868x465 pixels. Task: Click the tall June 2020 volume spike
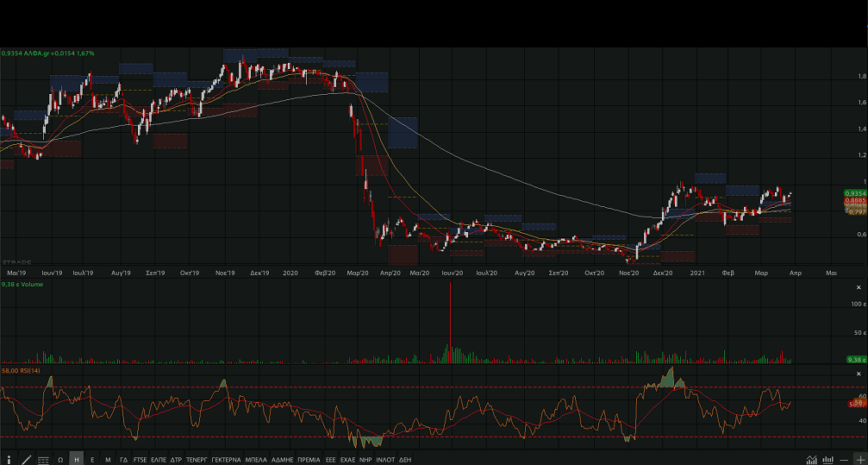(451, 322)
